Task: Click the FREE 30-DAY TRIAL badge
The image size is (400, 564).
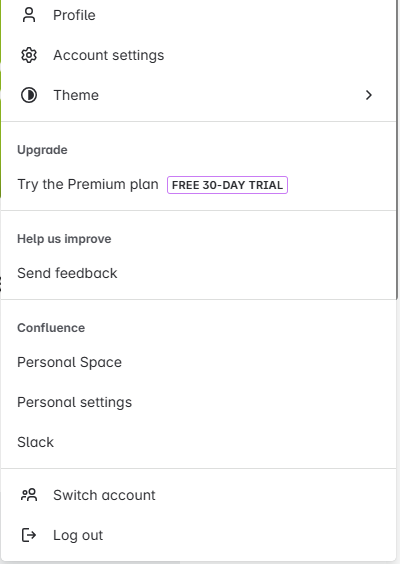Action: point(227,185)
